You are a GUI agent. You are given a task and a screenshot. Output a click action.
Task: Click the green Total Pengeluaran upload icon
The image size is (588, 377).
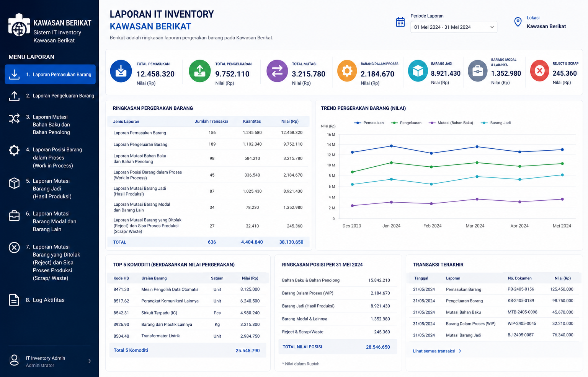(200, 71)
